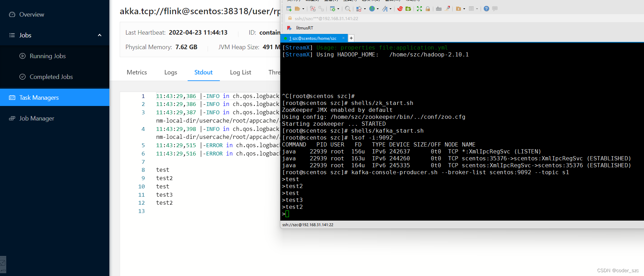
Task: Close the szc@scentos session tab
Action: point(343,38)
